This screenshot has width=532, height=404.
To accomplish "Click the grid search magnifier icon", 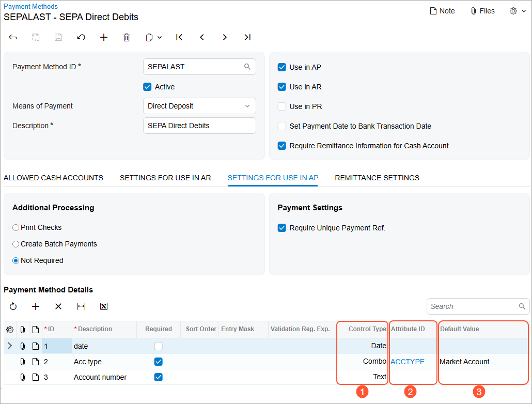I will (522, 306).
